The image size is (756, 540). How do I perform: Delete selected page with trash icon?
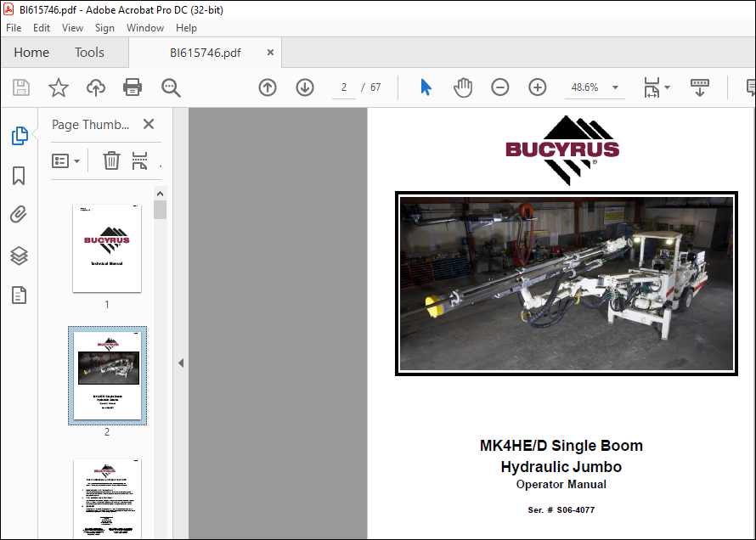pyautogui.click(x=111, y=160)
